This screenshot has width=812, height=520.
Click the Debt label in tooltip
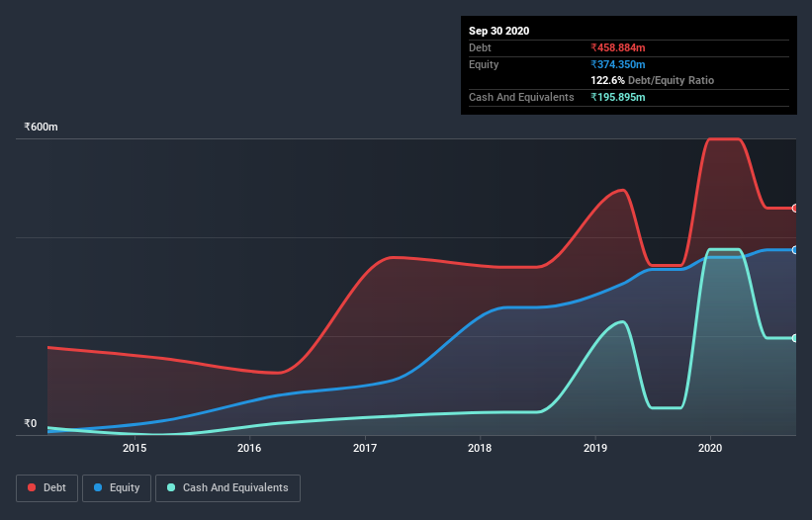[x=480, y=47]
